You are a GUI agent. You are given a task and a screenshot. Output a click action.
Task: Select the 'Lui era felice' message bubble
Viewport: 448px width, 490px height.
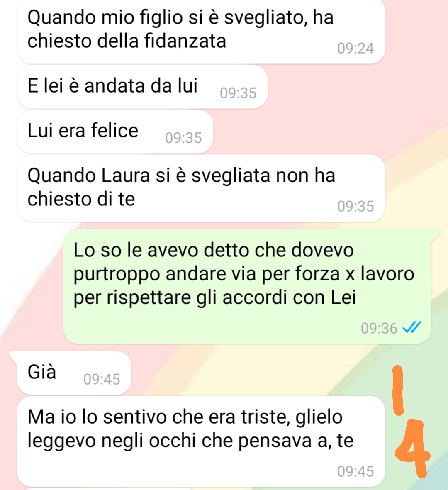pyautogui.click(x=115, y=132)
